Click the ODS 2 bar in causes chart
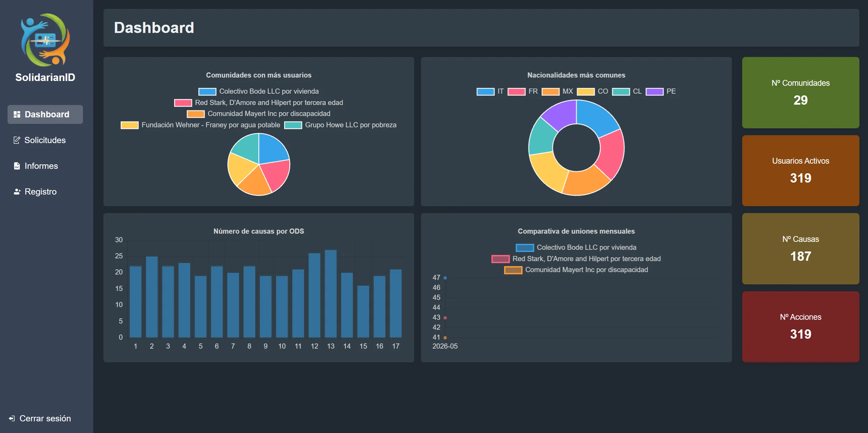Screen dimensions: 868x433 (x=152, y=297)
